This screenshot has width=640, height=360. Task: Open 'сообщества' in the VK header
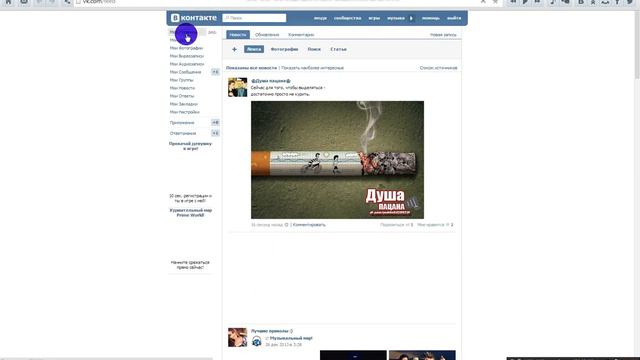coord(347,18)
